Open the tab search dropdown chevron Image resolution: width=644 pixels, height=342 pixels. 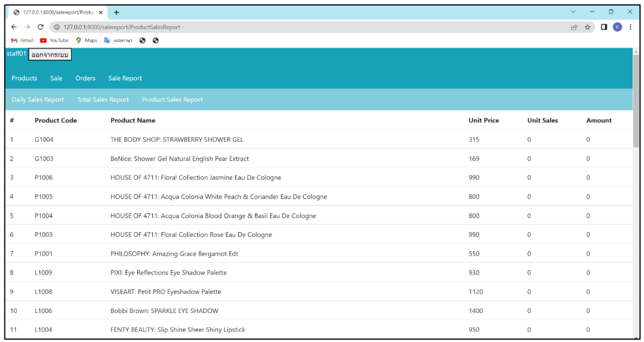coord(573,11)
